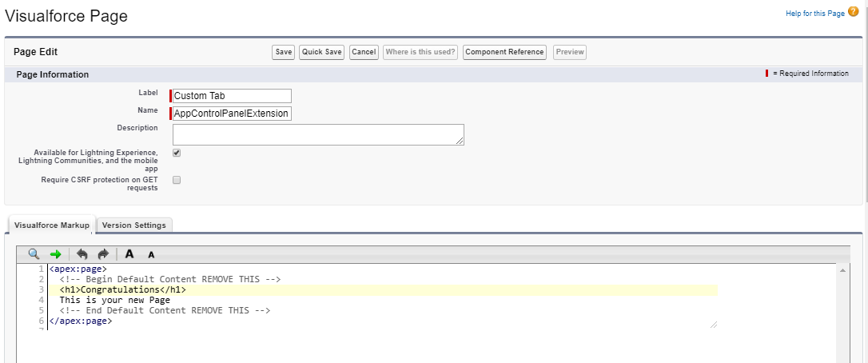
Task: Enable Require CSRF protection on GET requests
Action: tap(177, 180)
